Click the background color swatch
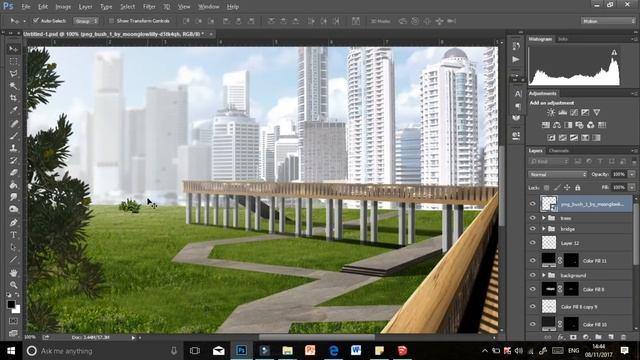 17,310
